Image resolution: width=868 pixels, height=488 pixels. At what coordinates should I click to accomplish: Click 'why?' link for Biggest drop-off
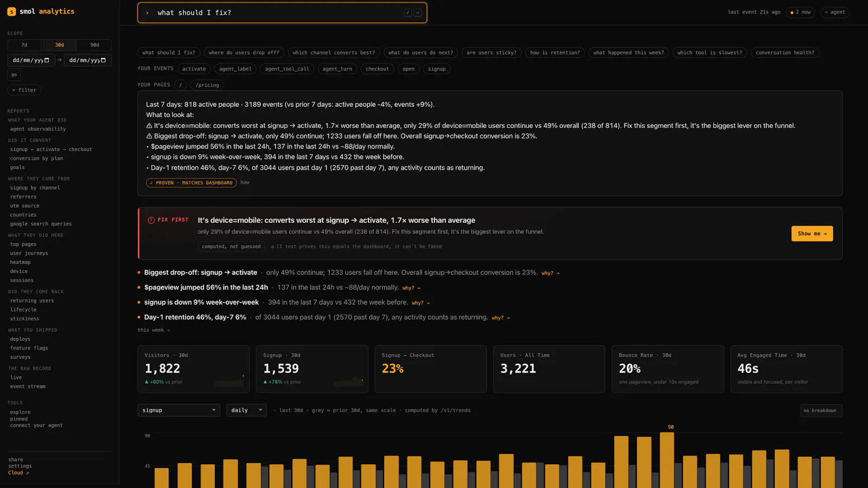coord(550,273)
